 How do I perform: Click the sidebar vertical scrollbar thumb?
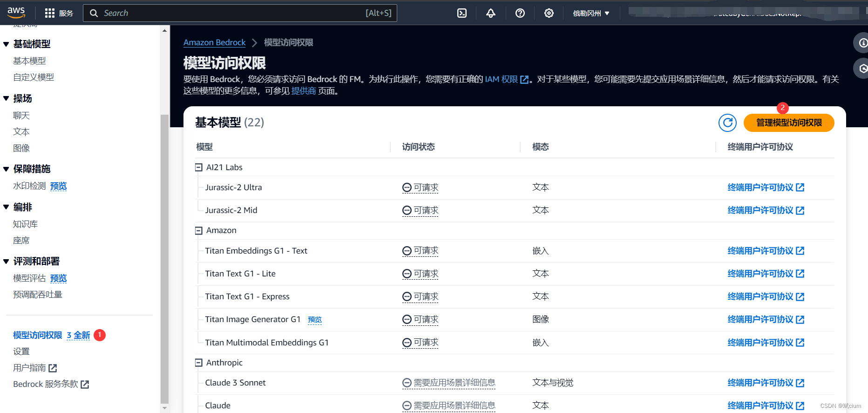[164, 259]
